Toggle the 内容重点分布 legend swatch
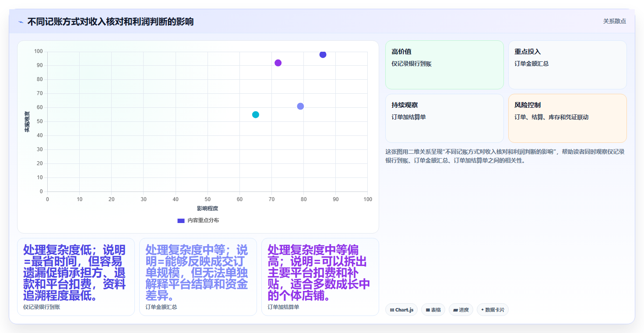This screenshot has width=644, height=333. (181, 220)
